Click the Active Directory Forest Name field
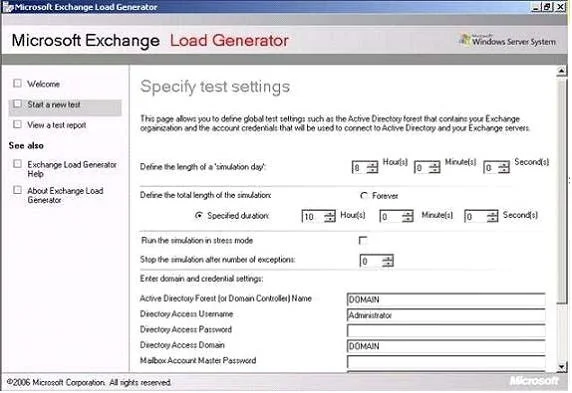 pyautogui.click(x=446, y=300)
